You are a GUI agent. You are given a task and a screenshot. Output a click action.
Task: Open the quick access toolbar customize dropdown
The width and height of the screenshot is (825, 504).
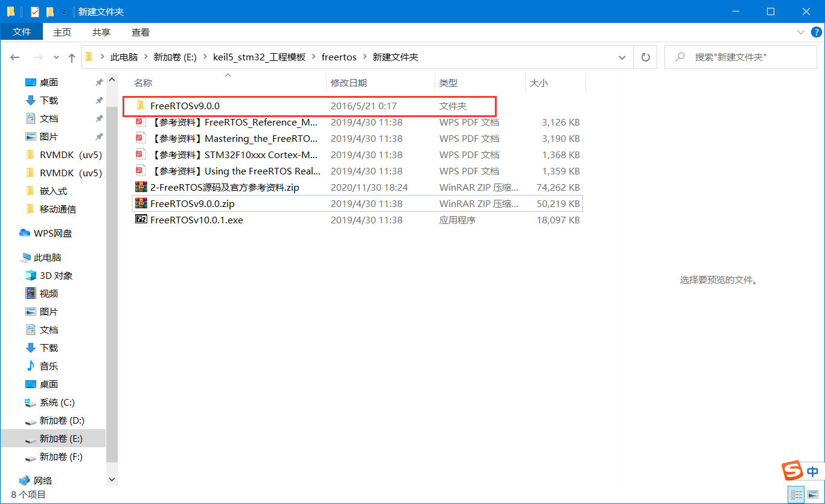(63, 12)
